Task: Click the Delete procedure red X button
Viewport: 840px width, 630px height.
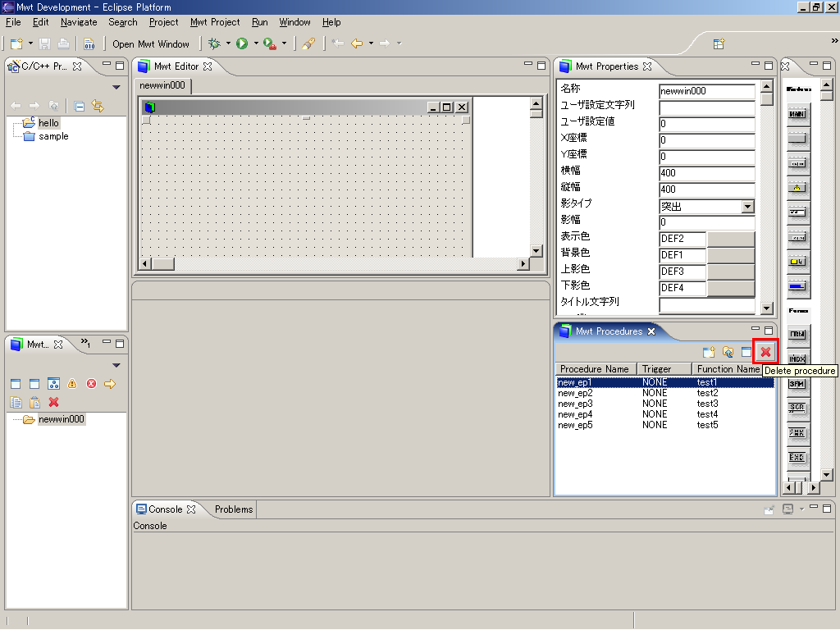Action: click(765, 352)
